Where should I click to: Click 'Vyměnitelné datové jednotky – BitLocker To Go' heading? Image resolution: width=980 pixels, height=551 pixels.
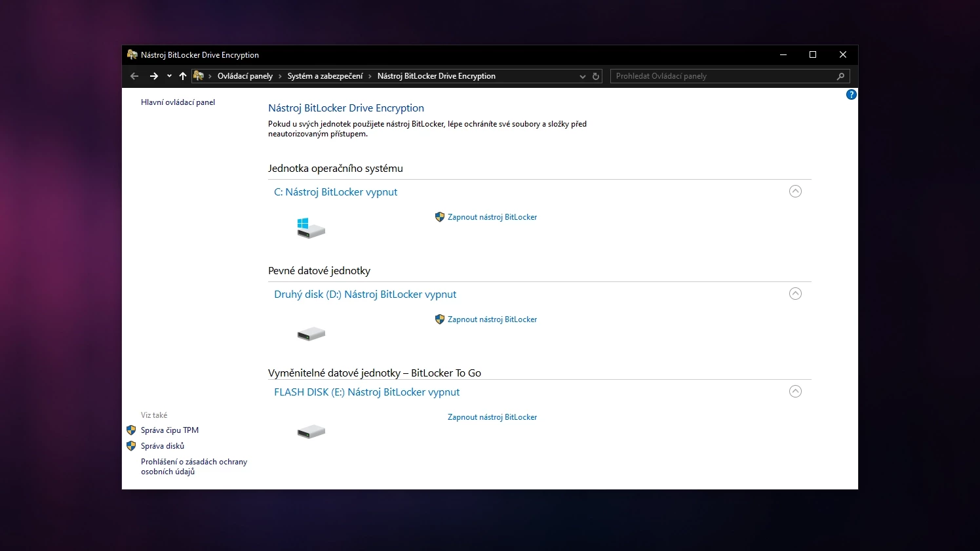[374, 373]
